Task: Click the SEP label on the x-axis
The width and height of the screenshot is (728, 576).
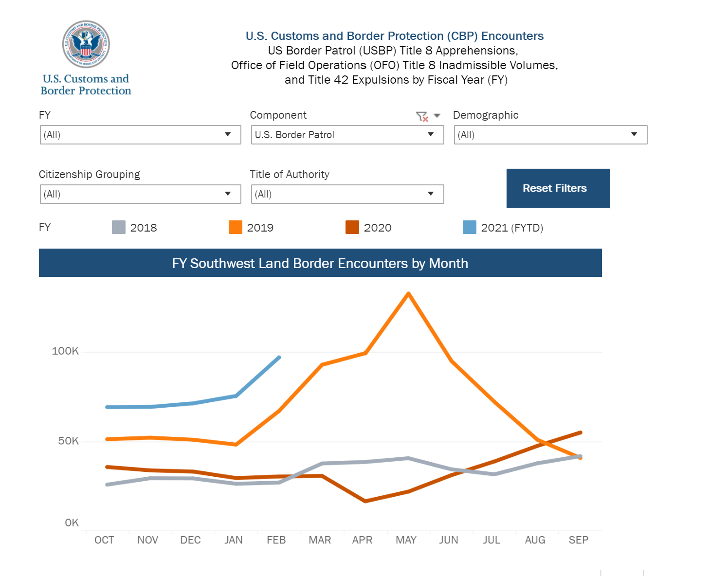Action: coord(578,540)
